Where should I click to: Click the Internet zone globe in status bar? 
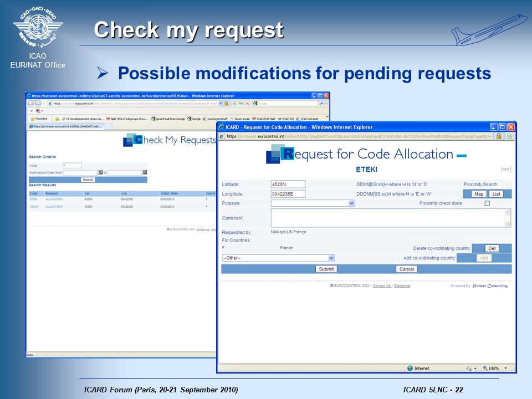click(x=410, y=368)
